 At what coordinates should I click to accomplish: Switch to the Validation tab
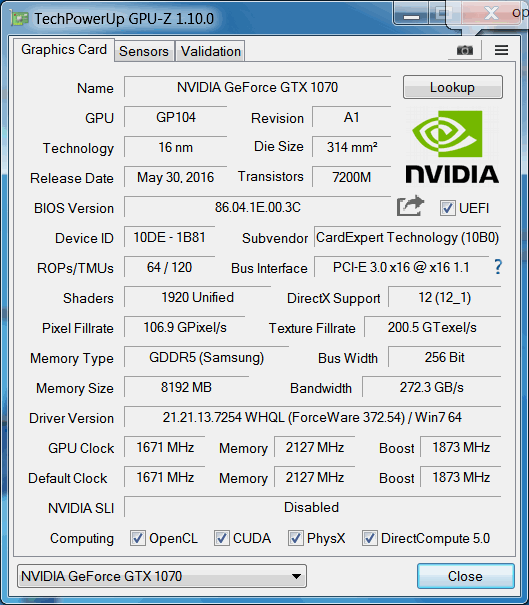pos(211,51)
